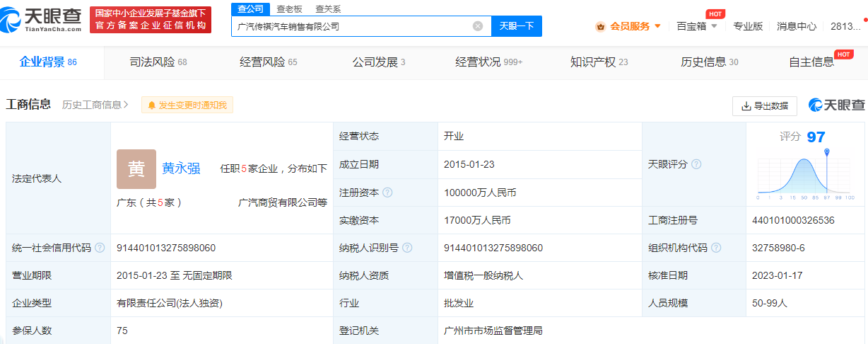Click the Tianyancha logo at top left
Viewport: 868px width, 344px height.
tap(42, 20)
